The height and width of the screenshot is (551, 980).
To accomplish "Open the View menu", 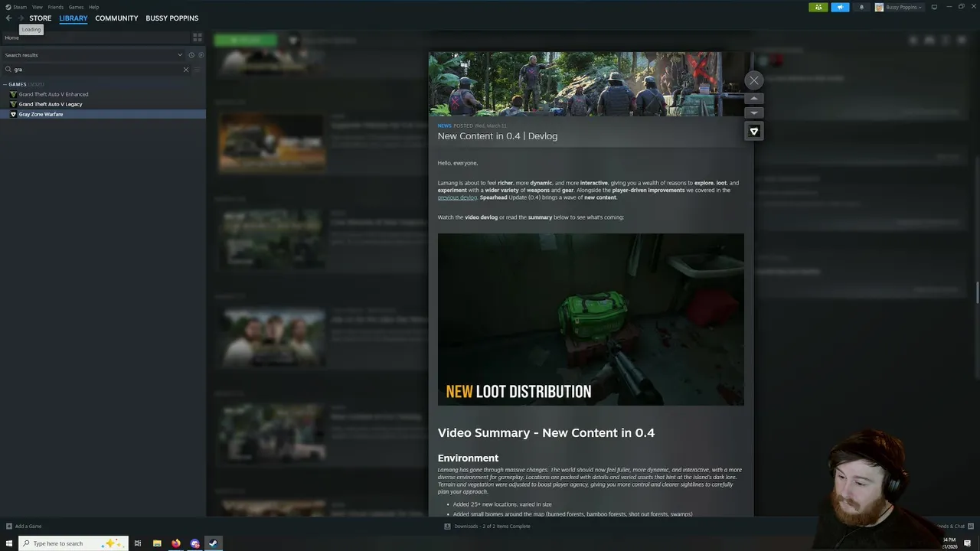I will tap(38, 7).
